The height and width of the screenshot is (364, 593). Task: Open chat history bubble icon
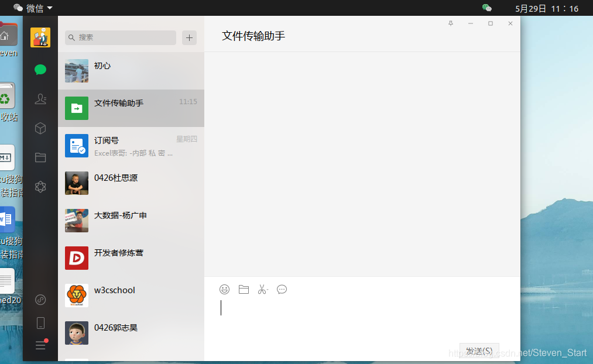[282, 289]
